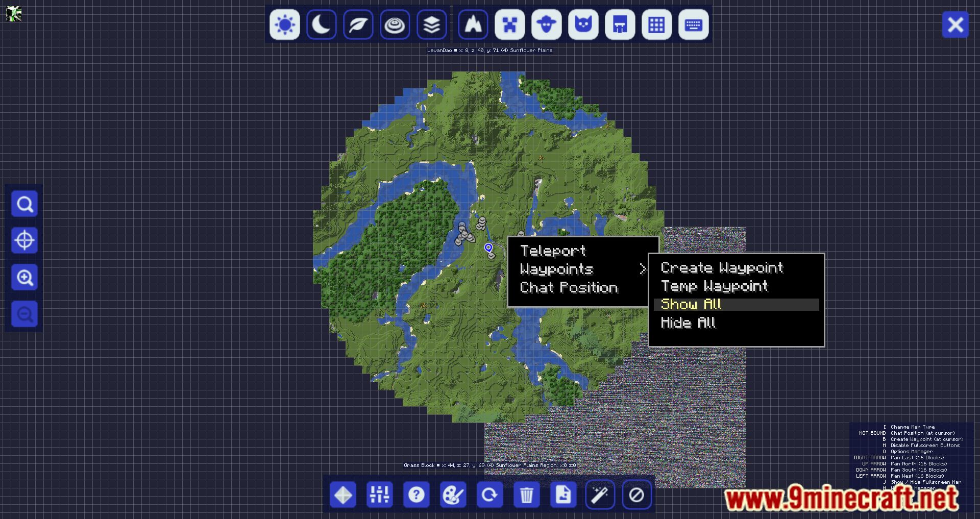
Task: Toggle hostile mobs creeper icon
Action: tap(510, 24)
